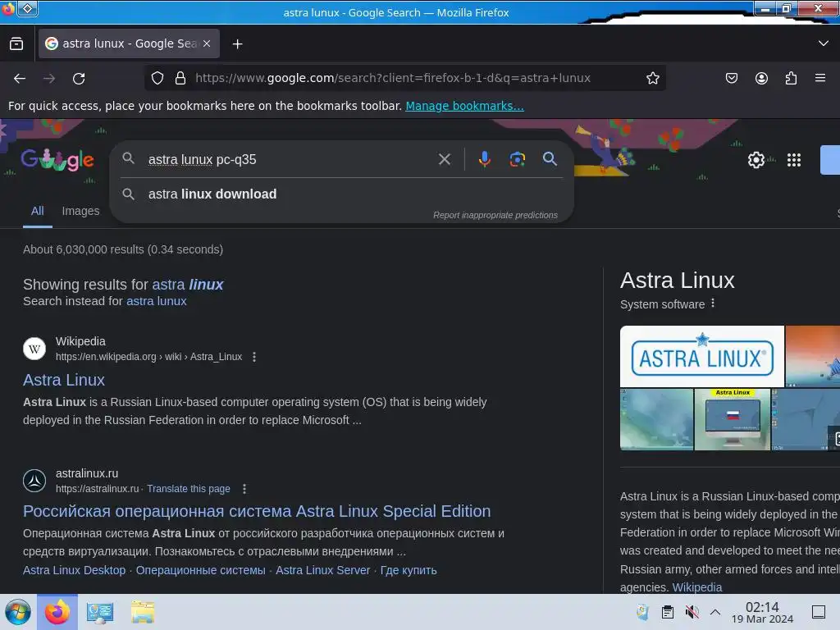Click the forward navigation arrow

[49, 79]
